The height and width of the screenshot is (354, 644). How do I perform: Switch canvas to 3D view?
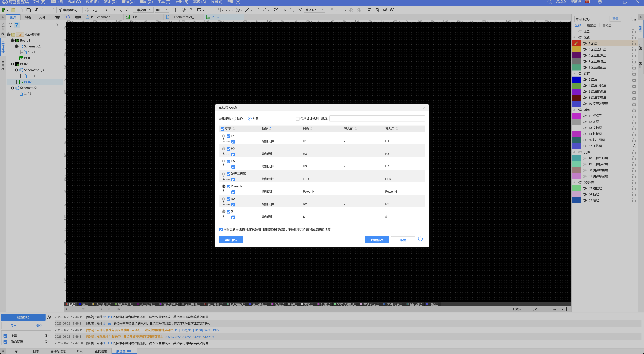112,10
